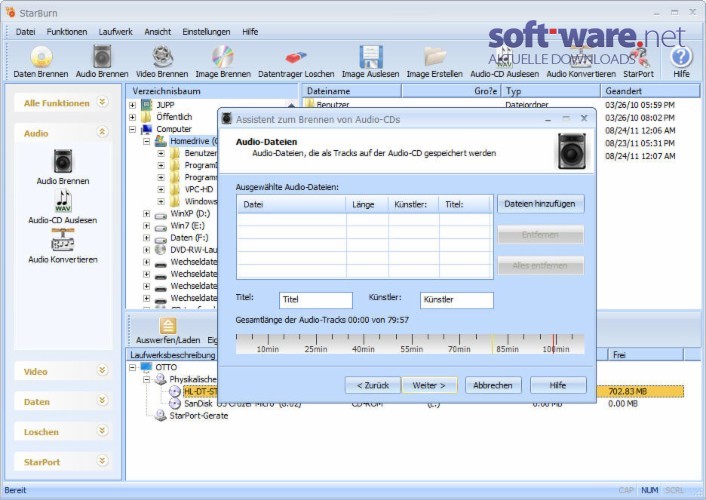Image resolution: width=706 pixels, height=500 pixels.
Task: Select the SanDisk drive disc icon
Action: pyautogui.click(x=175, y=404)
